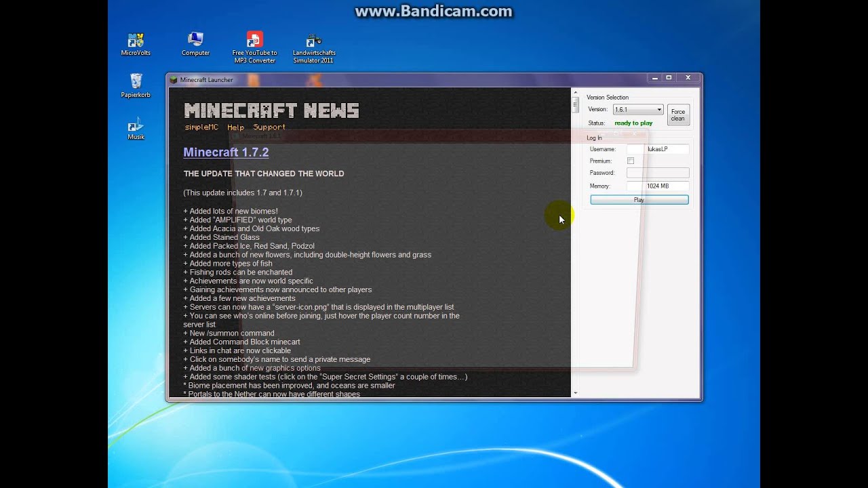The width and height of the screenshot is (868, 488).
Task: Click '+ New /summon command' line
Action: click(229, 333)
